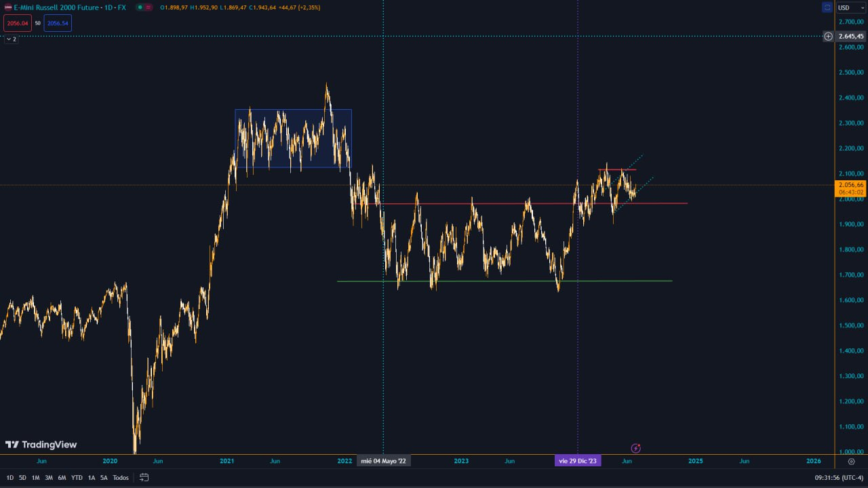Select the 1D time range button
Screen dimensions: 868x488
[x=9, y=478]
